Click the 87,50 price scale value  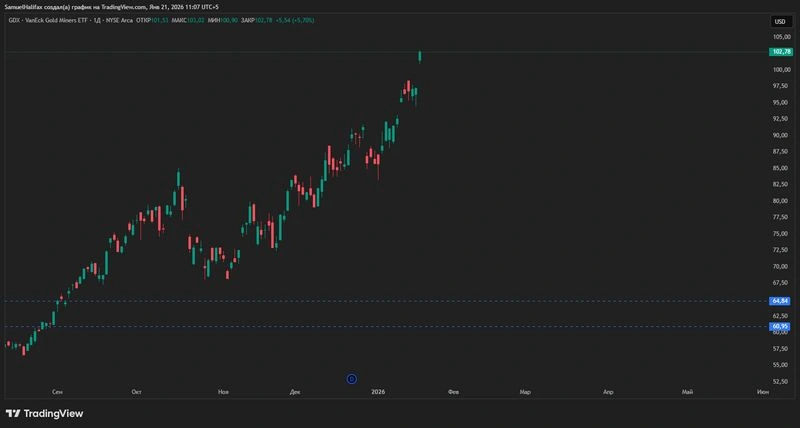point(782,152)
